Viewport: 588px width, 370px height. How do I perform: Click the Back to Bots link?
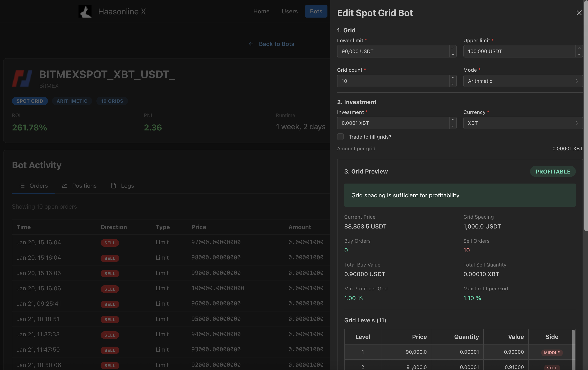pos(276,44)
